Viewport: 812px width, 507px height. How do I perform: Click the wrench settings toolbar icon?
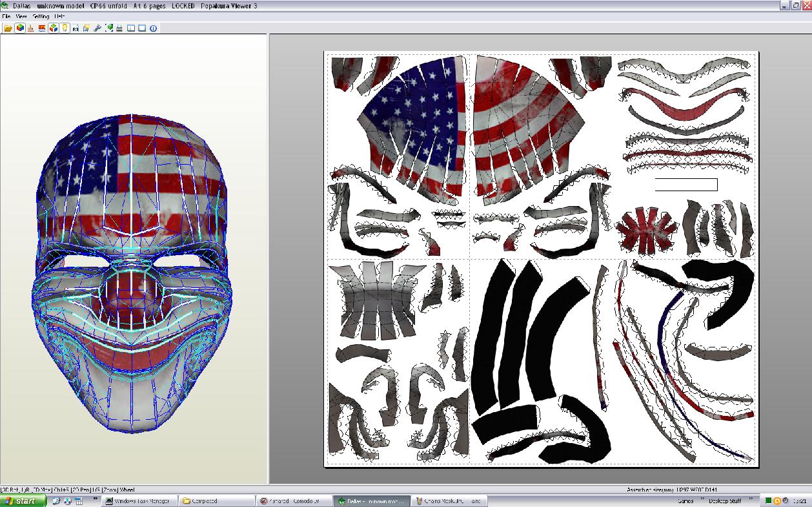tap(97, 28)
